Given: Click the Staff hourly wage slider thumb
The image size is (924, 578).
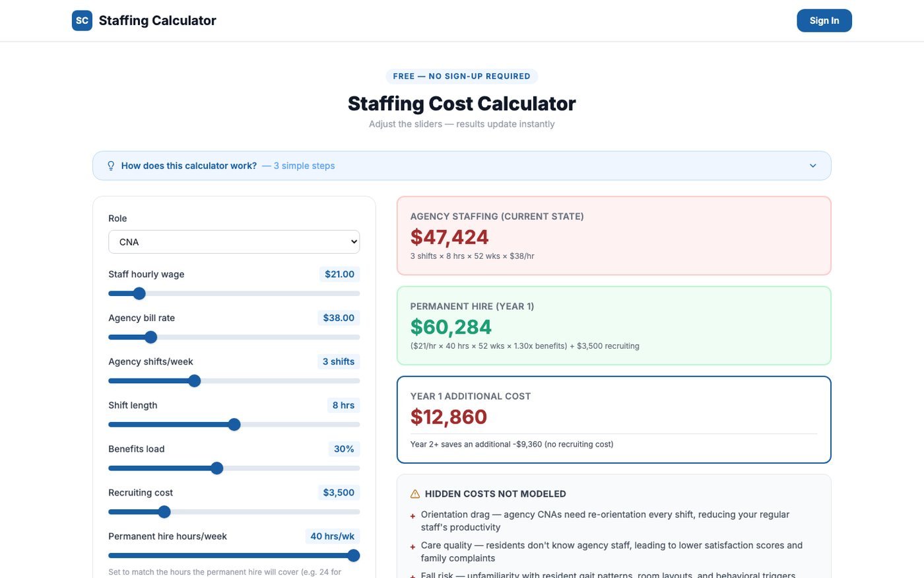Looking at the screenshot, I should tap(139, 293).
